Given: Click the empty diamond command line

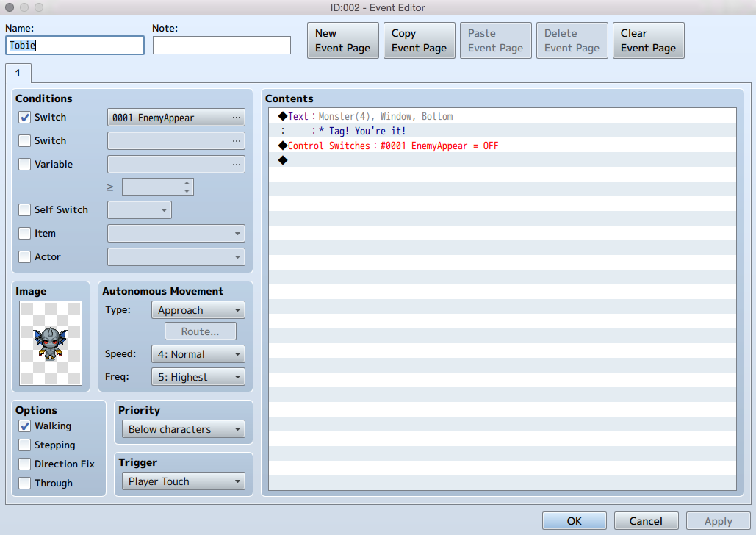Looking at the screenshot, I should (502, 160).
